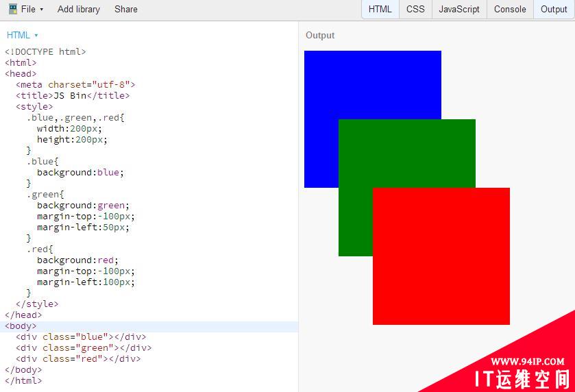Open the File dropdown menu
This screenshot has height=392, width=575.
32,9
